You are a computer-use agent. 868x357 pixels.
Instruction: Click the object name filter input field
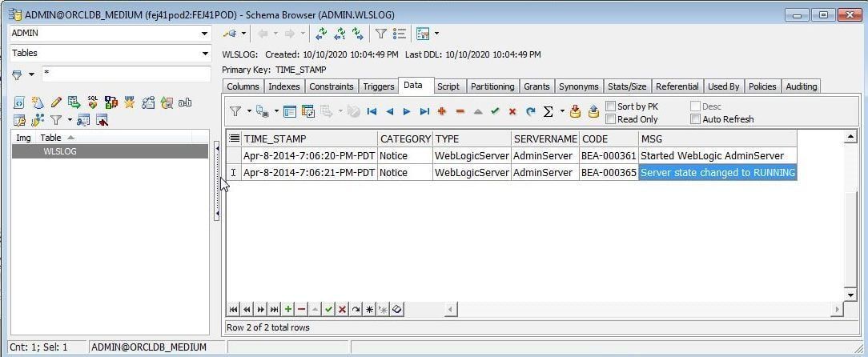click(x=127, y=74)
